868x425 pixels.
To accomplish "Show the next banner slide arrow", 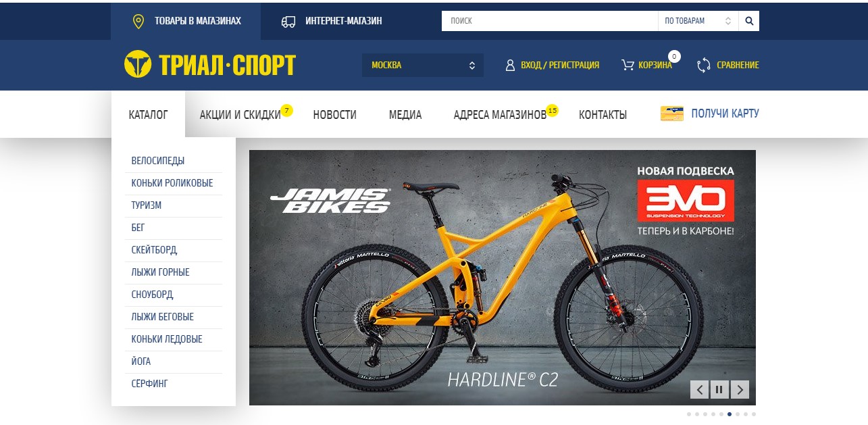I will (740, 390).
